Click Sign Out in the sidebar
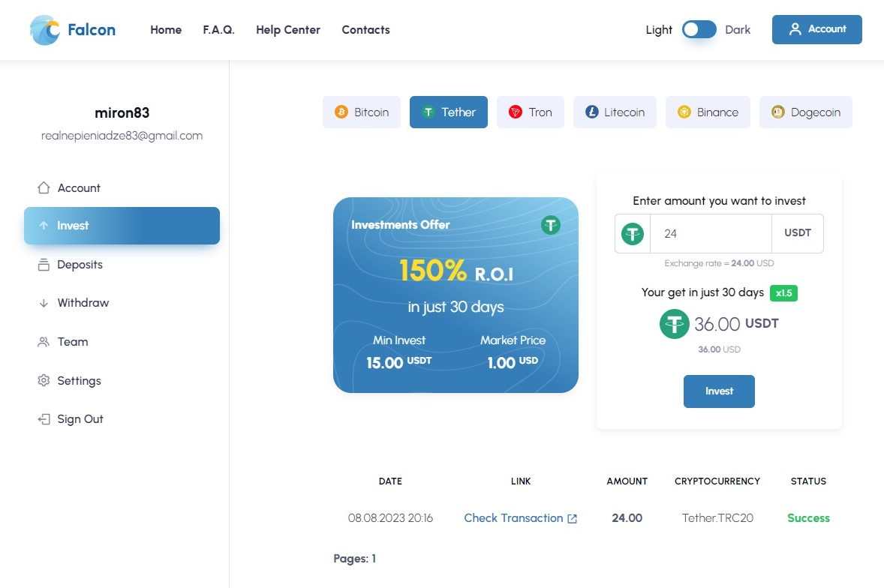 [122, 419]
